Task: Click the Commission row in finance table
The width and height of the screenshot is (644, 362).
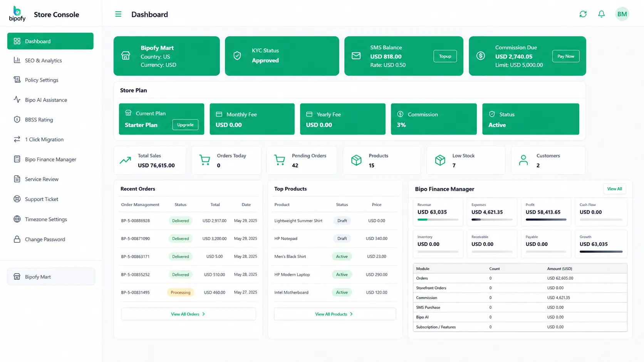Action: click(x=520, y=298)
